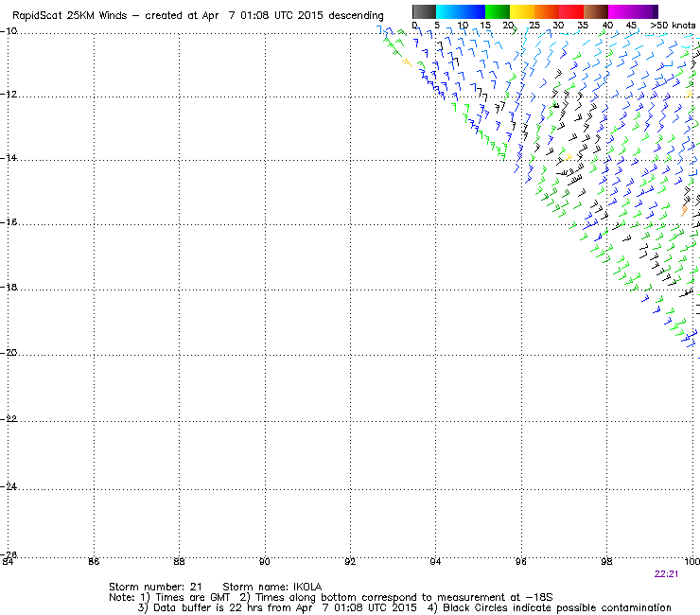The image size is (700, 615).
Task: Click the '-18' latitude axis label
Action: 9,288
